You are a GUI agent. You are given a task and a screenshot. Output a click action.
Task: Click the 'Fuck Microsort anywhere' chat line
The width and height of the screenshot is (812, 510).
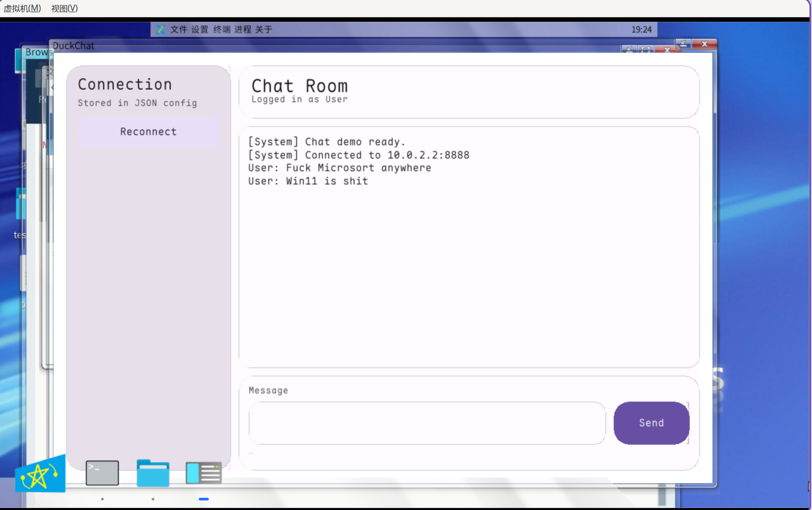340,168
